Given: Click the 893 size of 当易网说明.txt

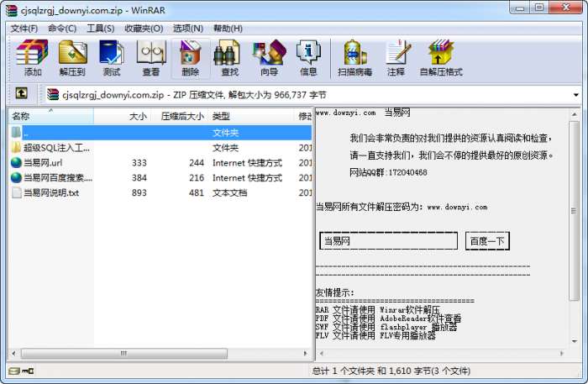Looking at the screenshot, I should click(139, 192).
